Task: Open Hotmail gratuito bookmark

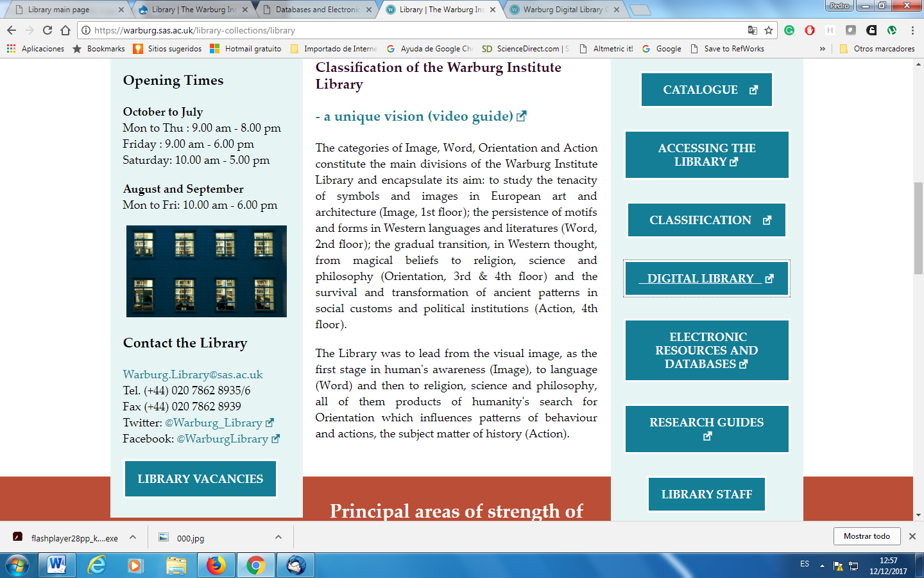Action: click(x=246, y=49)
